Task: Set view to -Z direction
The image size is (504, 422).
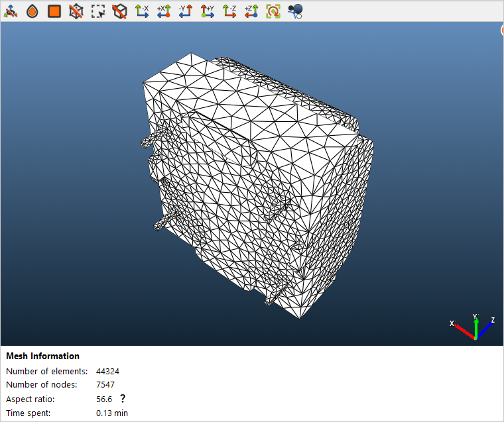Action: (x=229, y=11)
